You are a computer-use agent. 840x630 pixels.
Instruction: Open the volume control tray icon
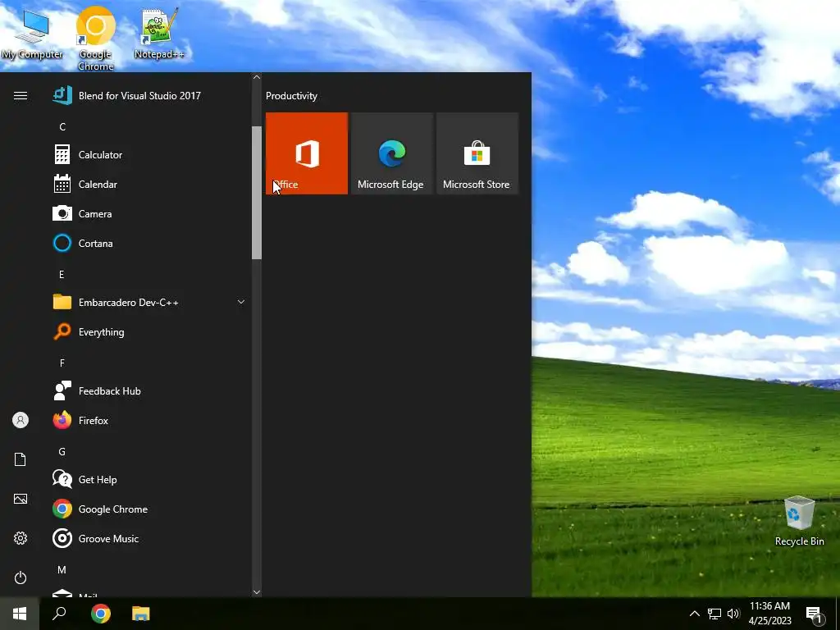click(x=733, y=614)
